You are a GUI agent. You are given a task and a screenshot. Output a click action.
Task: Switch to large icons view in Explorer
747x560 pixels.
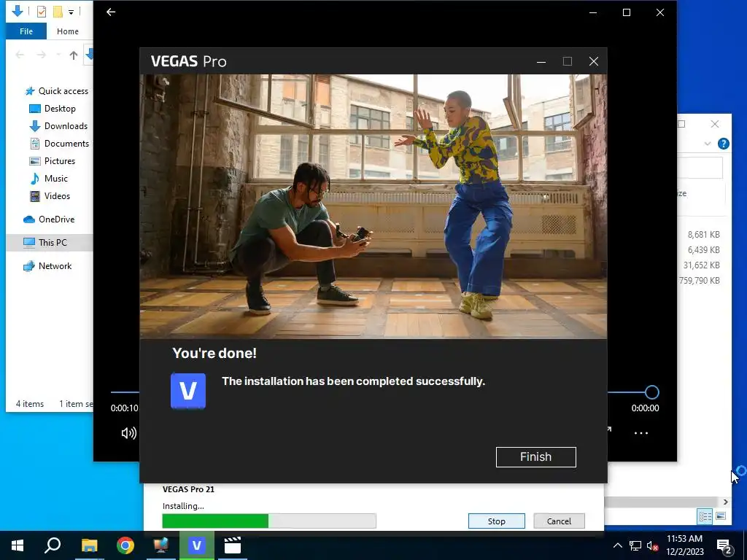(x=721, y=516)
